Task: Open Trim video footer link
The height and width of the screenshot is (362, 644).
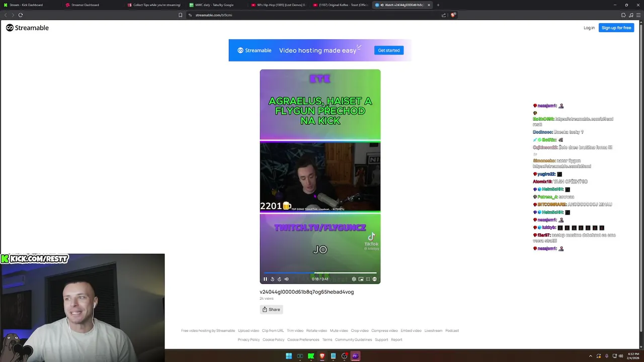Action: (x=295, y=331)
